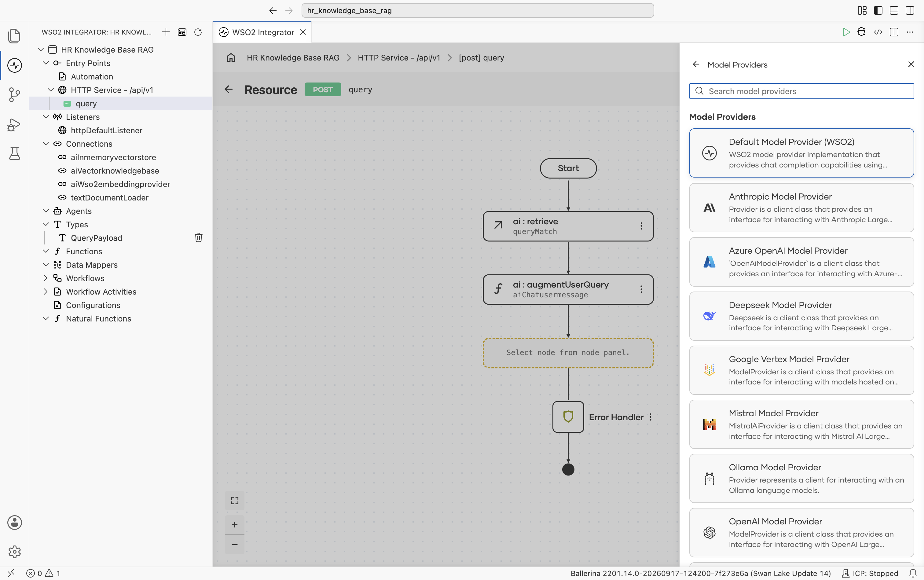
Task: Switch to the WSO2 Integrator editor tab
Action: tap(262, 32)
